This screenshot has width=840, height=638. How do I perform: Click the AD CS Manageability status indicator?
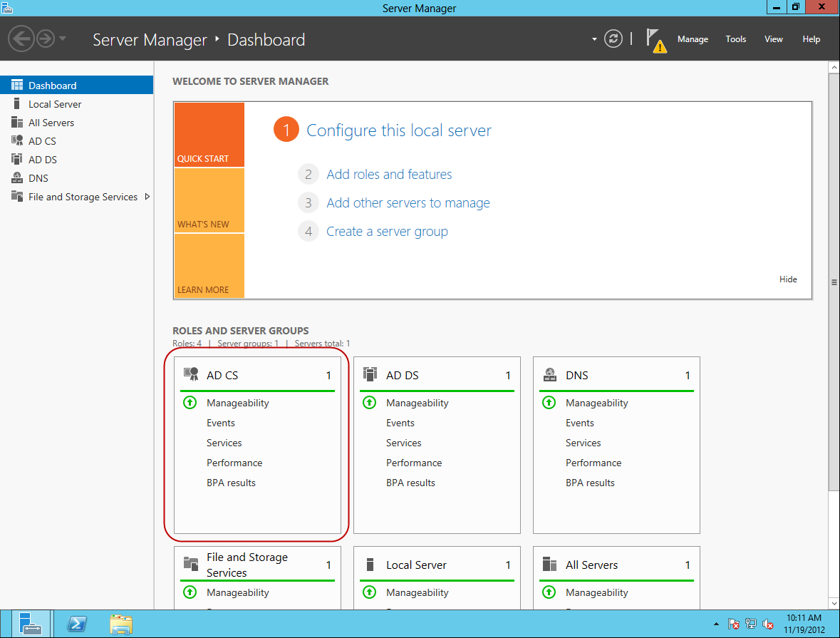[190, 402]
